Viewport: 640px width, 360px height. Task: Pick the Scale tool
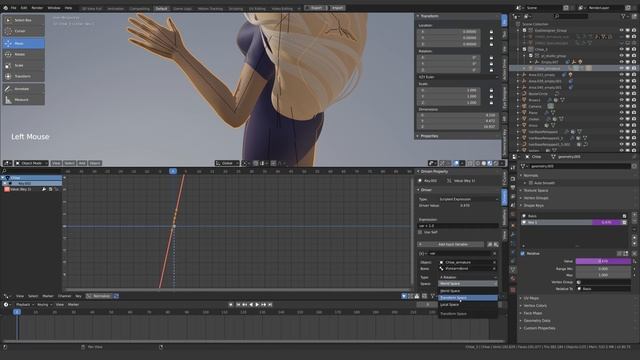tap(24, 65)
